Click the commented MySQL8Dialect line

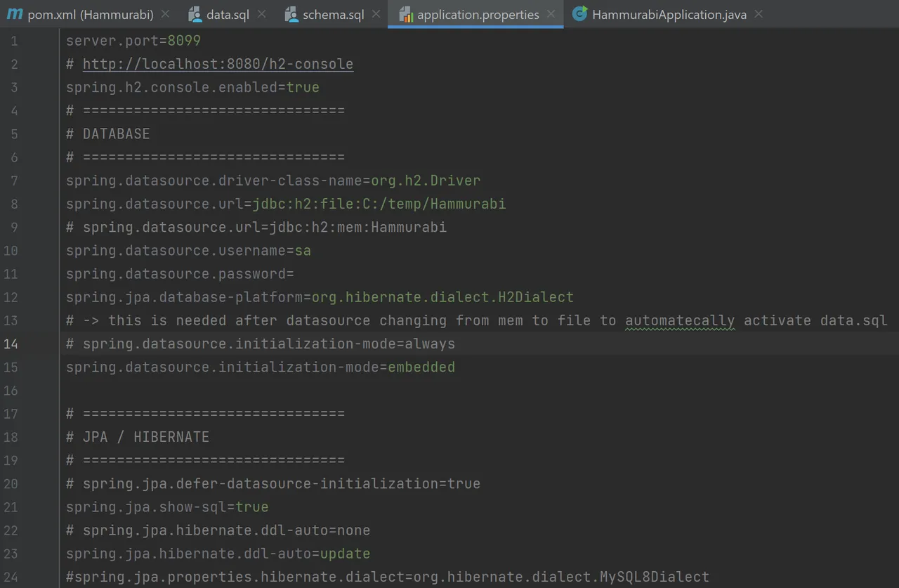point(388,577)
